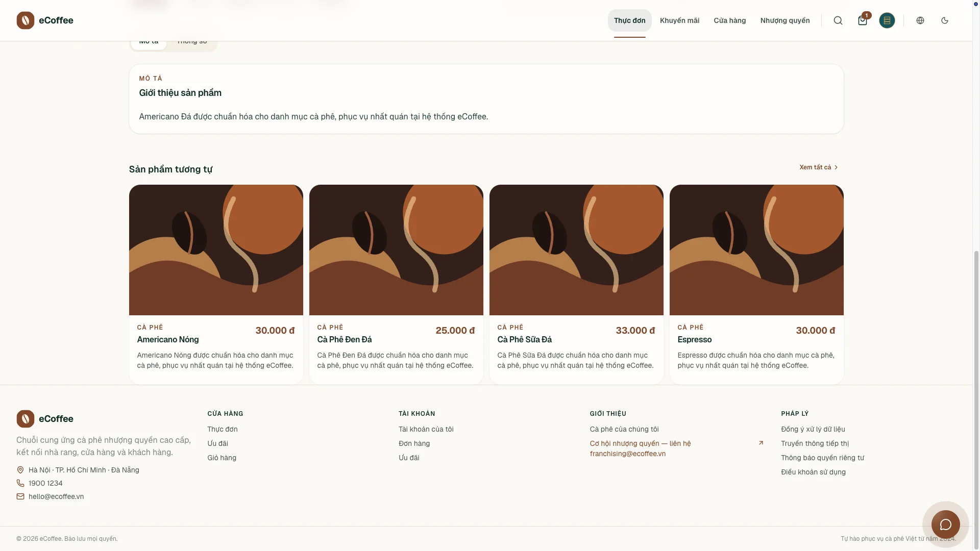
Task: Open the language globe icon
Action: pyautogui.click(x=920, y=20)
